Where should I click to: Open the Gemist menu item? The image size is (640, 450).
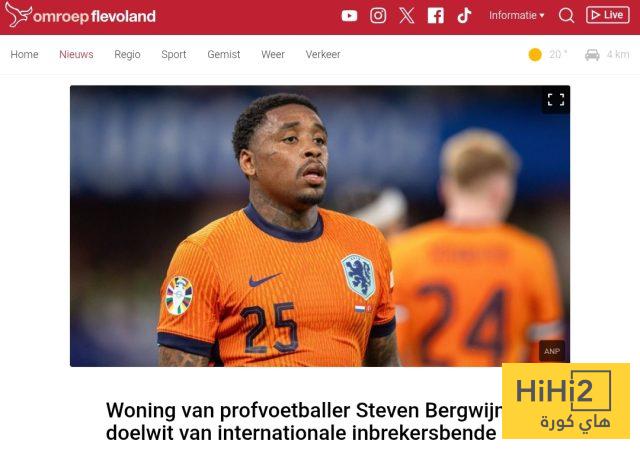[224, 54]
